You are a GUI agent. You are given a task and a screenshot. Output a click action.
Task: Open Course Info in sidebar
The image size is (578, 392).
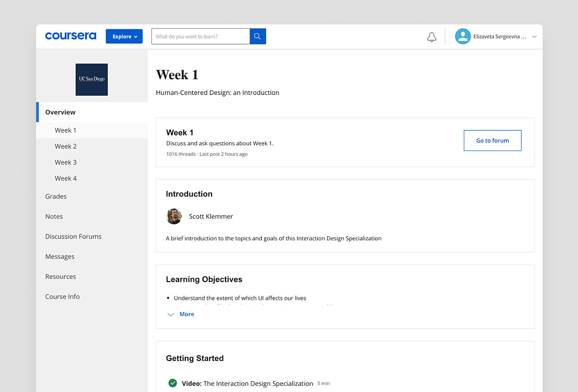[62, 297]
